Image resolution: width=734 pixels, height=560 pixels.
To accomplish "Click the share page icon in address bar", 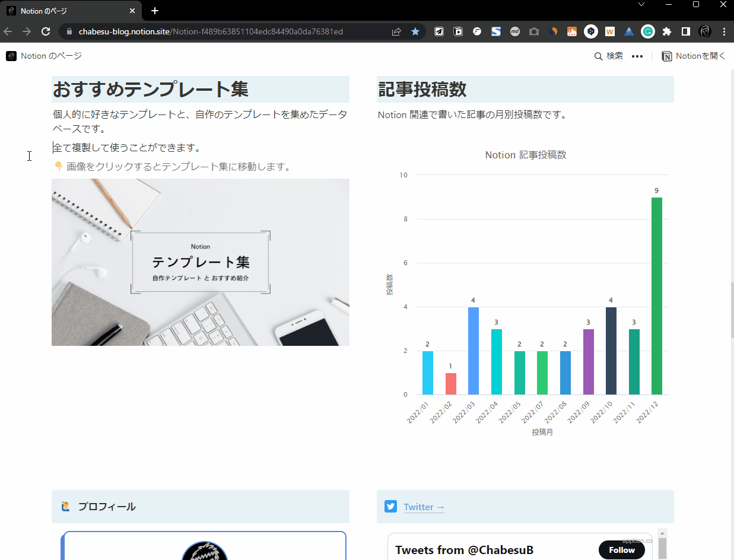I will click(x=396, y=31).
